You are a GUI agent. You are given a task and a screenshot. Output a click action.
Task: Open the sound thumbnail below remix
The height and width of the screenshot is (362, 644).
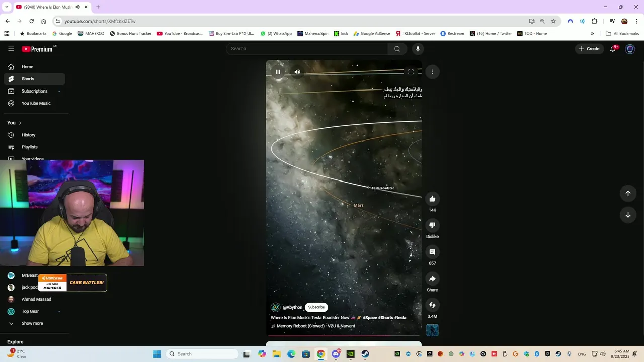pos(432,330)
